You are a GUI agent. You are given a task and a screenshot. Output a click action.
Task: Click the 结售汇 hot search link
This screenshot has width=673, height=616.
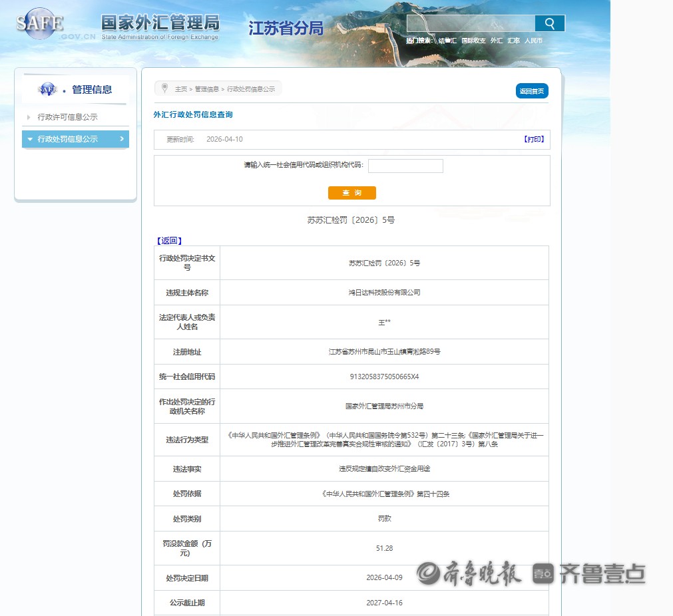[447, 41]
